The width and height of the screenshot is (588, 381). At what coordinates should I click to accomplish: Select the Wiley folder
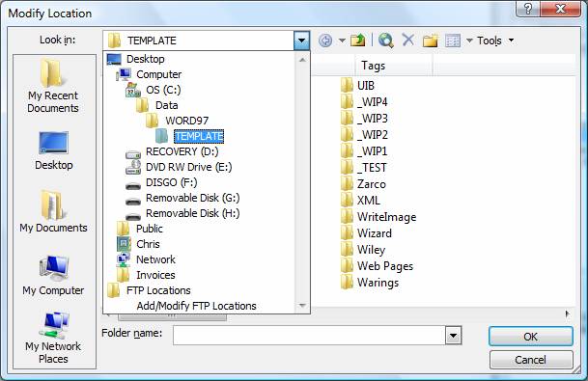click(x=363, y=250)
